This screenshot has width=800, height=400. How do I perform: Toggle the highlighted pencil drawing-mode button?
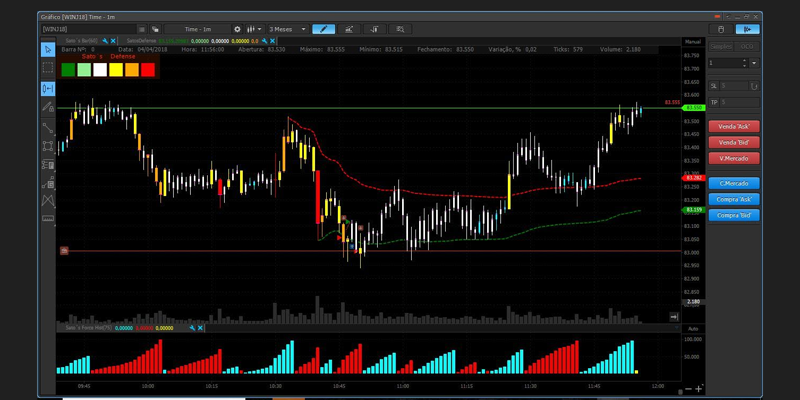[323, 29]
